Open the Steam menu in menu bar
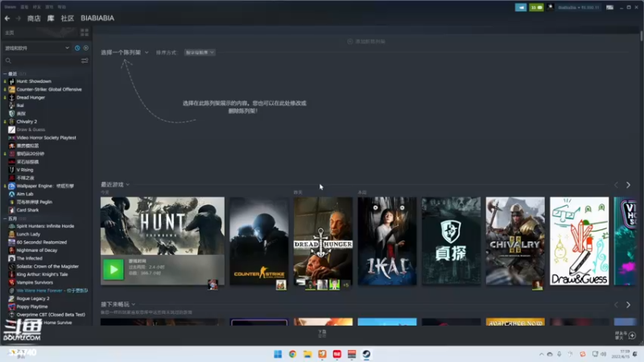Viewport: 644px width, 362px height. [x=10, y=7]
